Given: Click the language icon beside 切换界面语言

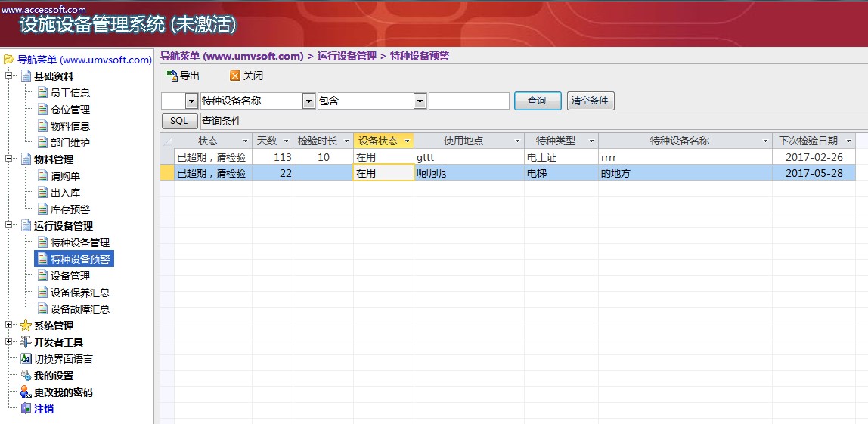Looking at the screenshot, I should click(26, 359).
